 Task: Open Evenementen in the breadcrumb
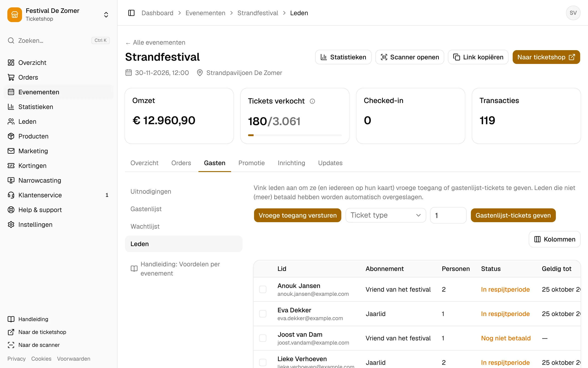click(205, 13)
